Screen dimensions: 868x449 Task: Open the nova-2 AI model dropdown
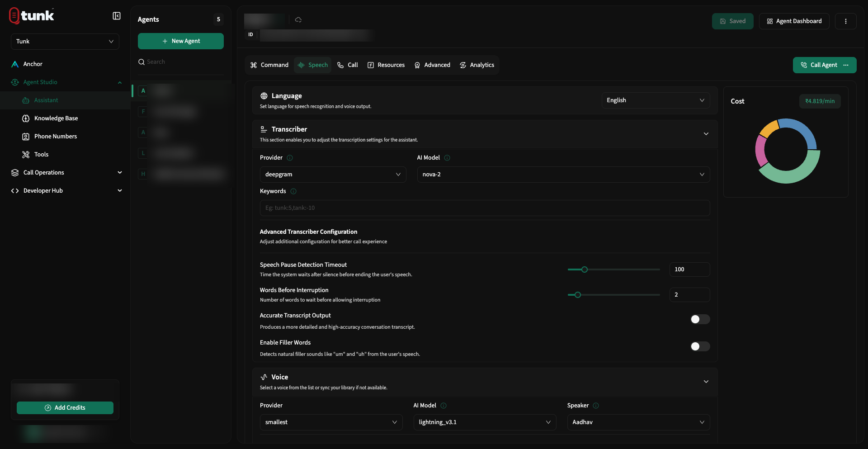pos(563,175)
